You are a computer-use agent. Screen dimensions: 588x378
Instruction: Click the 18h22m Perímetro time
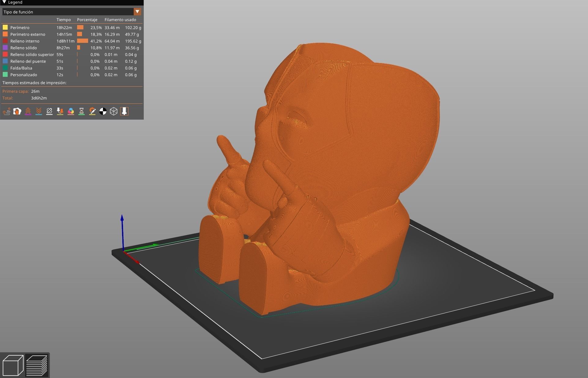coord(64,28)
